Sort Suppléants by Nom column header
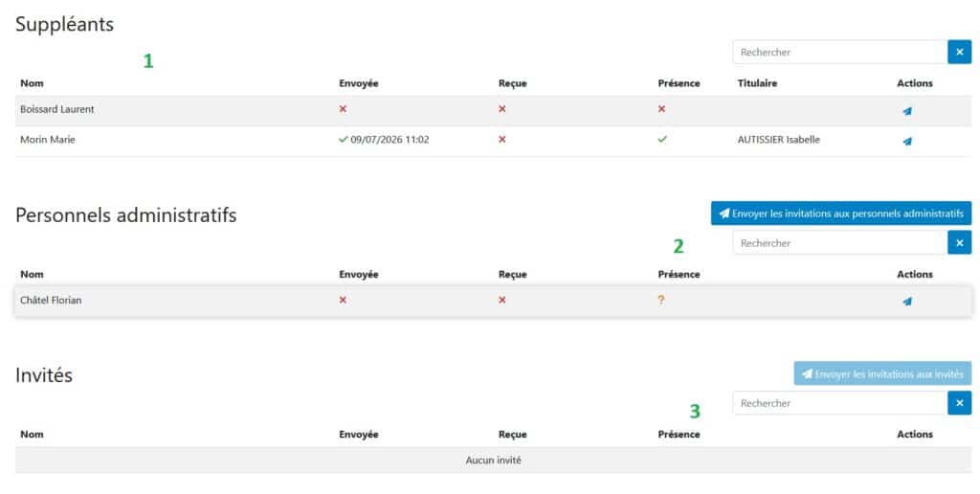980x494 pixels. [x=32, y=83]
